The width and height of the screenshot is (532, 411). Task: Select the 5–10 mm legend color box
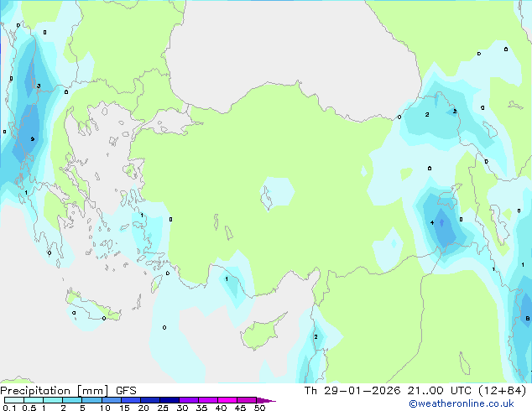pos(91,400)
